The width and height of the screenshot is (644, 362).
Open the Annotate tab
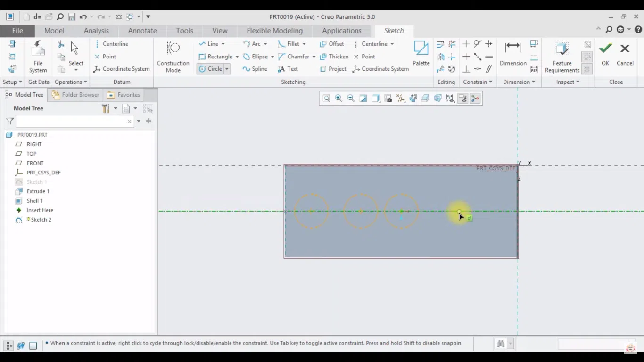(x=142, y=30)
